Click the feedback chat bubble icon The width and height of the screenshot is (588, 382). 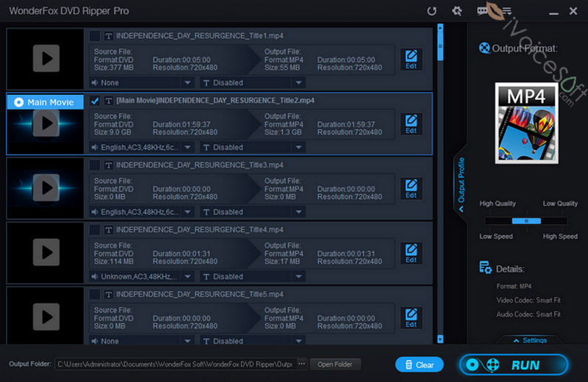coord(482,11)
